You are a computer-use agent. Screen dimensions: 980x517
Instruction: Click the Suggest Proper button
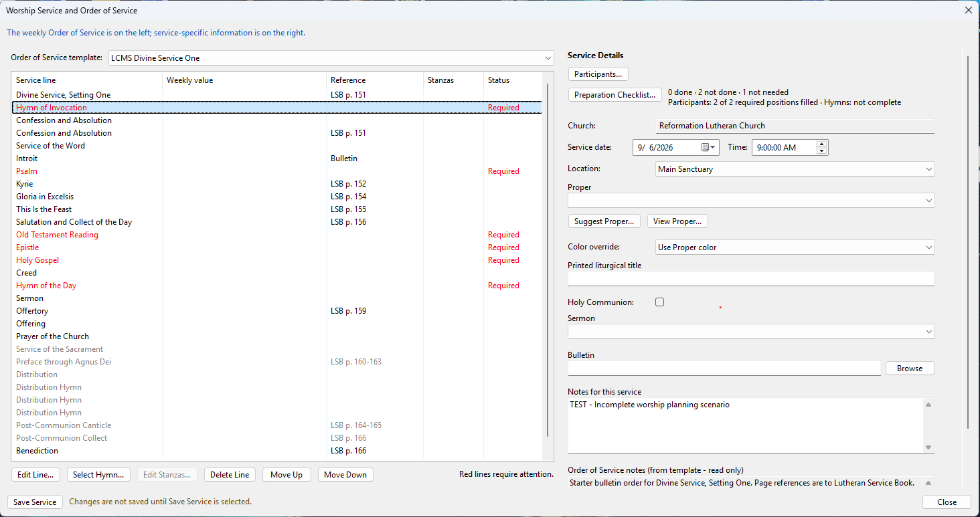pyautogui.click(x=604, y=221)
